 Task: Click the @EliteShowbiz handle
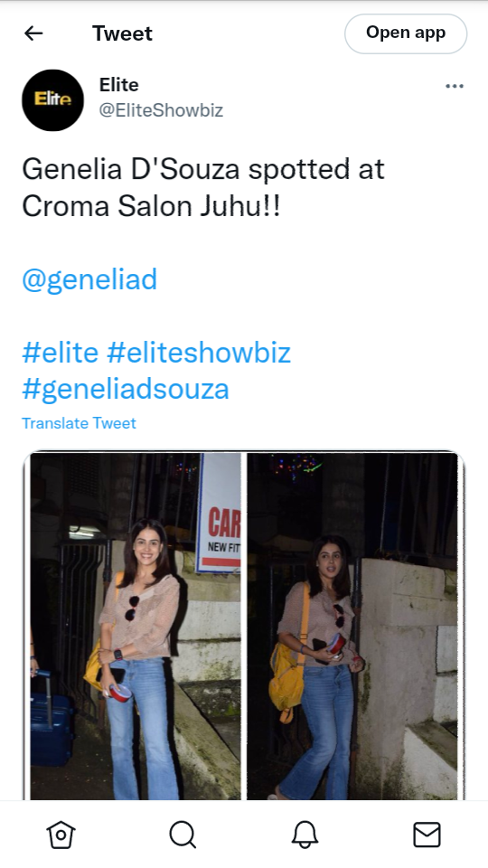[x=161, y=110]
